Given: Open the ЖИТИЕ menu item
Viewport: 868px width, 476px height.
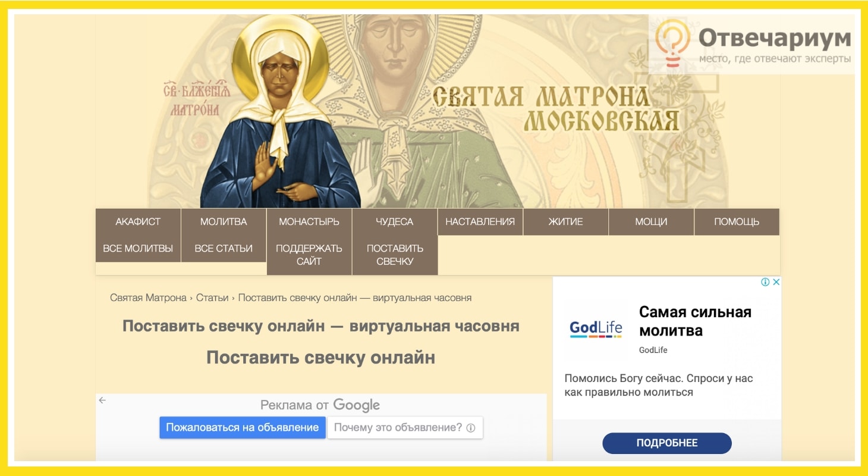Looking at the screenshot, I should click(566, 222).
